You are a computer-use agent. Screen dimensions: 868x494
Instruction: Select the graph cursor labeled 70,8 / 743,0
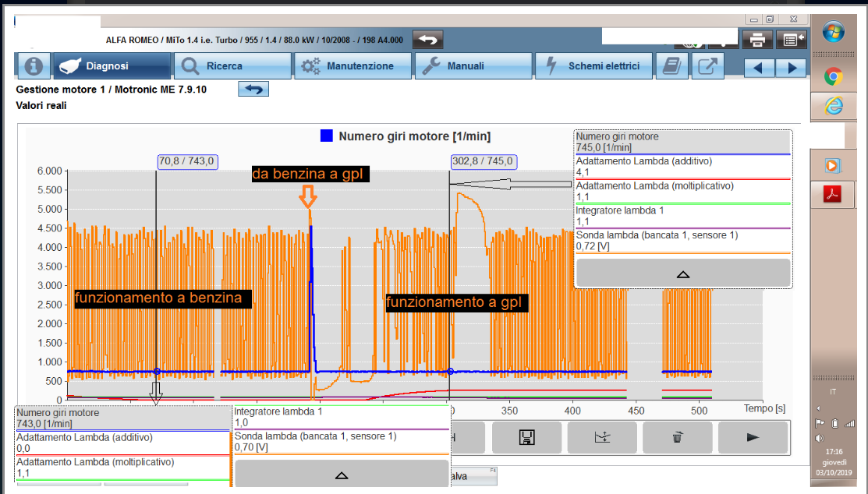[188, 161]
